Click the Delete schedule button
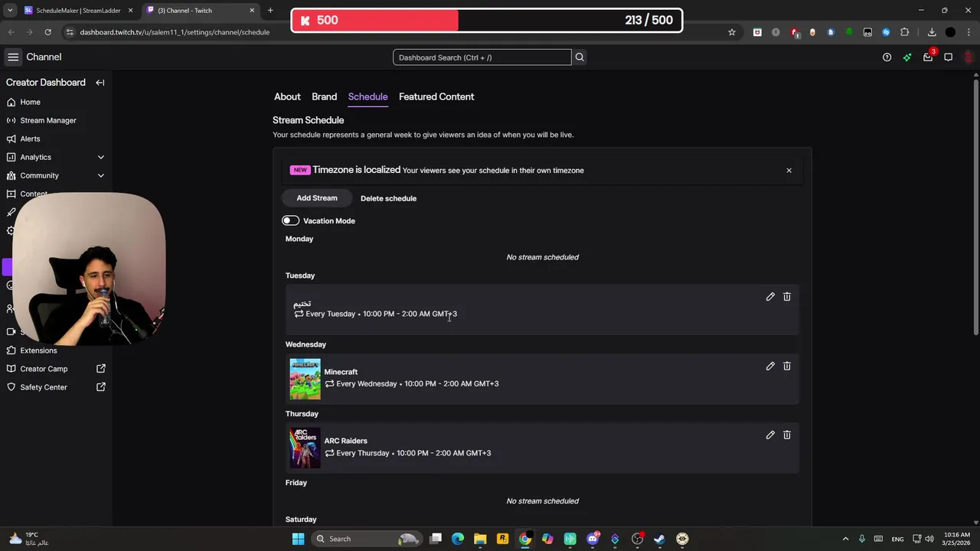The height and width of the screenshot is (551, 980). [388, 198]
